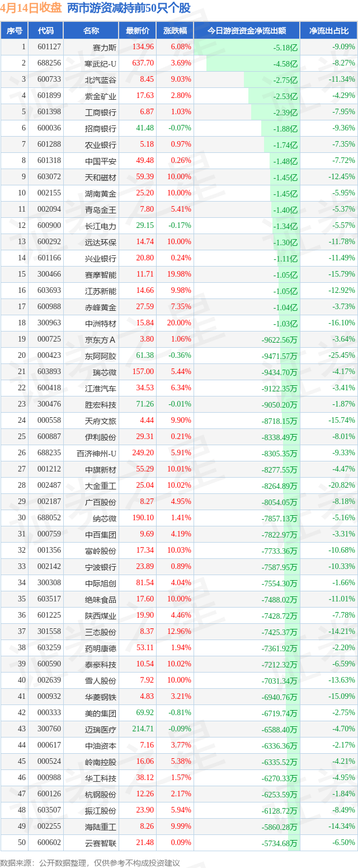Select 中油资本 stock name
The width and height of the screenshot is (358, 868).
[101, 746]
